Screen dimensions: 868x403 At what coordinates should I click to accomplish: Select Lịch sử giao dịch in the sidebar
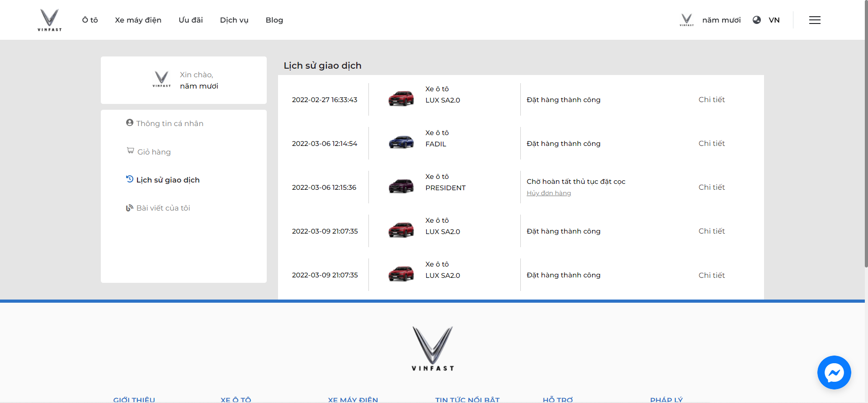pos(168,180)
